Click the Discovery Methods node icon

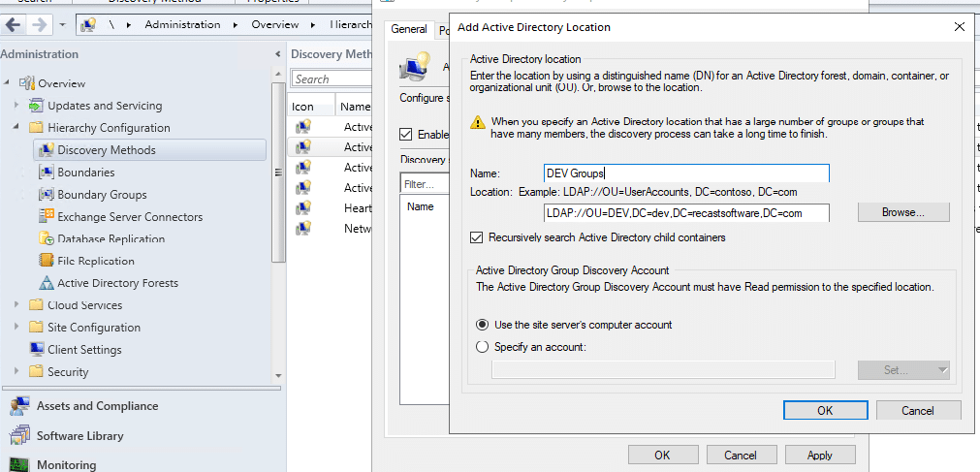[46, 150]
